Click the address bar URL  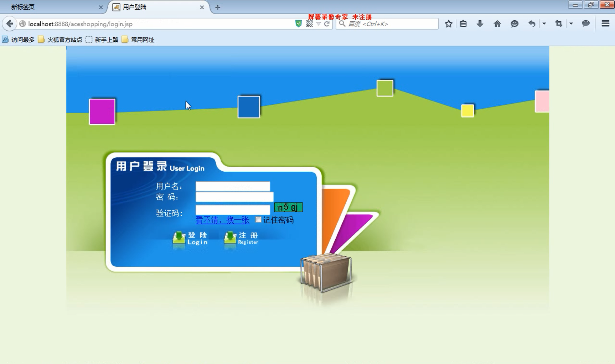coord(81,24)
